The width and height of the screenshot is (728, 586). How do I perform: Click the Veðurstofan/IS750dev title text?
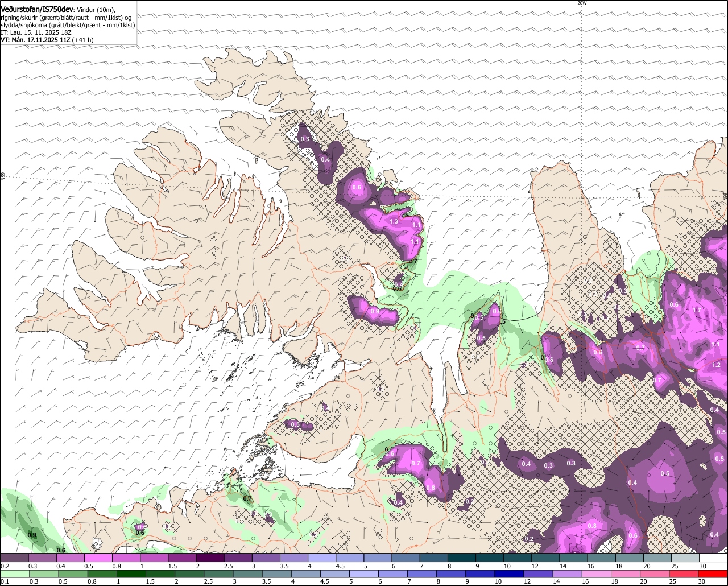pyautogui.click(x=37, y=10)
